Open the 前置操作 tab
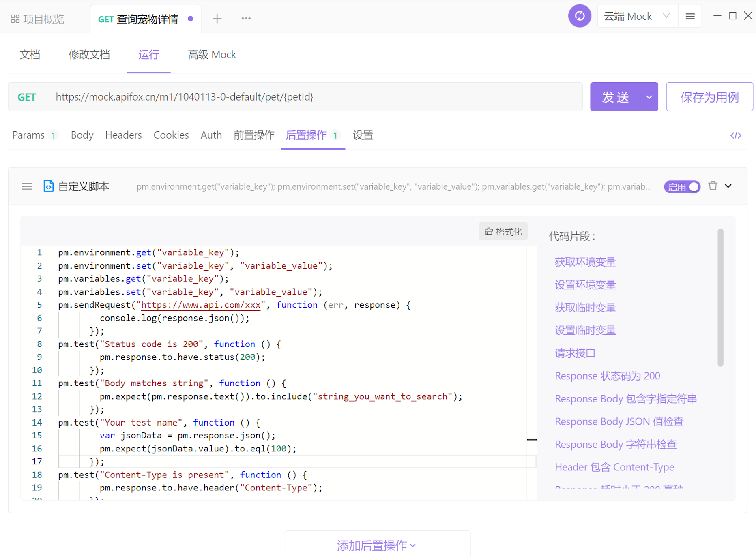Viewport: 756px width, 556px height. tap(254, 135)
